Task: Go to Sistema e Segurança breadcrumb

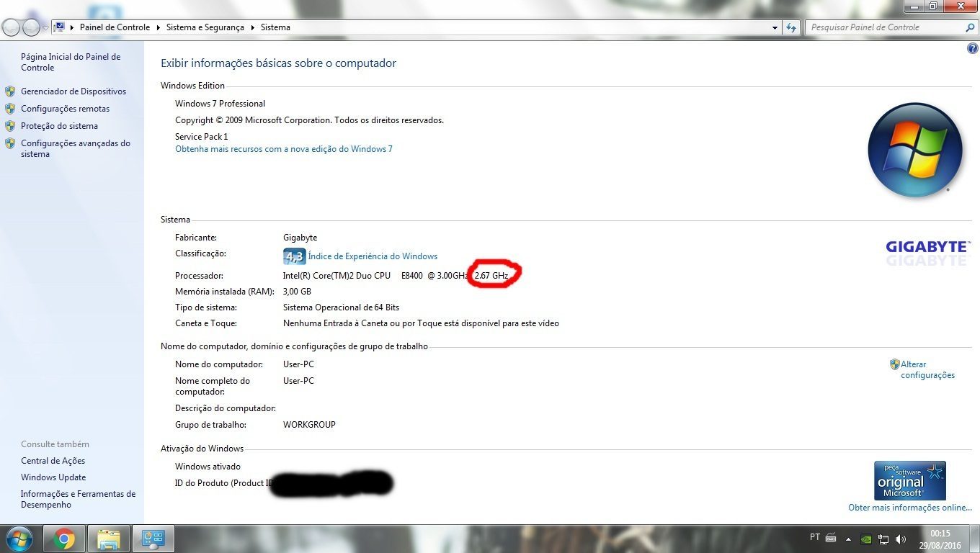Action: pos(205,27)
